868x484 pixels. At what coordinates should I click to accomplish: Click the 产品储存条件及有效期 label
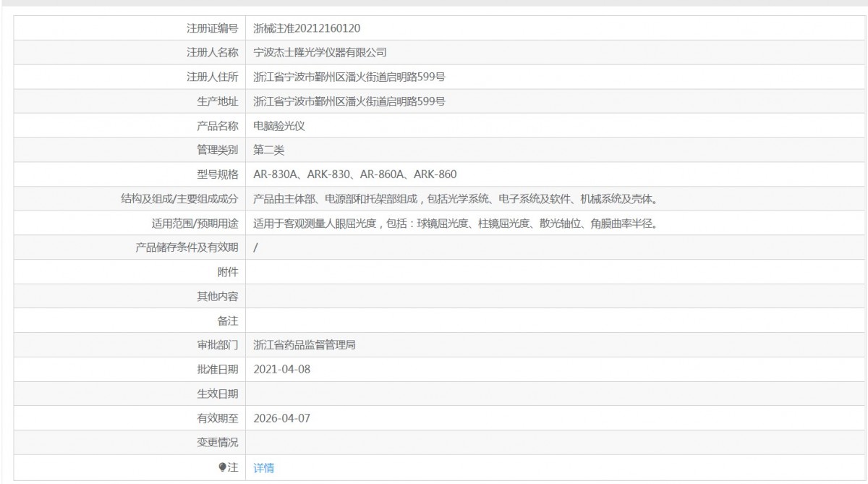pyautogui.click(x=187, y=247)
